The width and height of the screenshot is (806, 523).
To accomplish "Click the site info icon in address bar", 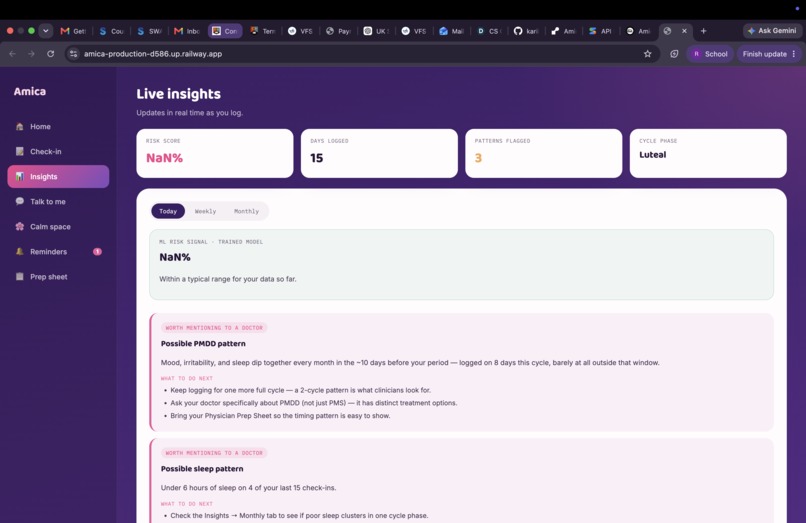I will [x=74, y=53].
